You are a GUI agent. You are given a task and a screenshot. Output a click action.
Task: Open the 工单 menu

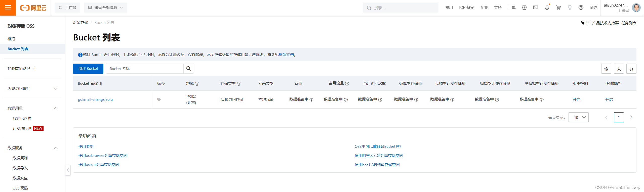(x=512, y=8)
